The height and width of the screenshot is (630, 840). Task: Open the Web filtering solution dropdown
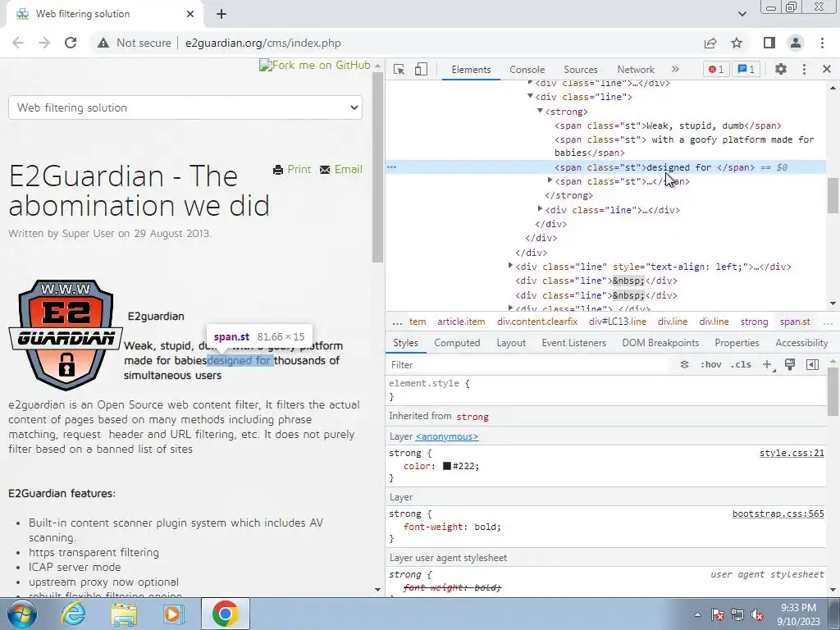click(x=185, y=107)
